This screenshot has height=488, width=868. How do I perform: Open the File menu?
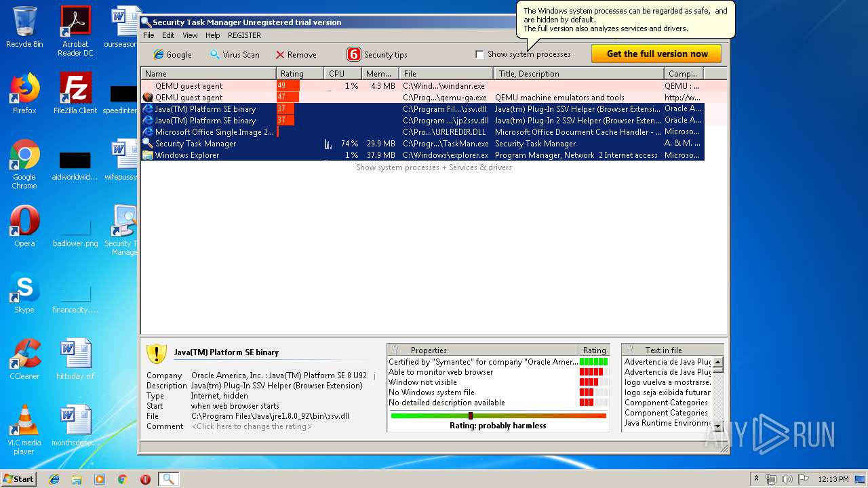149,35
